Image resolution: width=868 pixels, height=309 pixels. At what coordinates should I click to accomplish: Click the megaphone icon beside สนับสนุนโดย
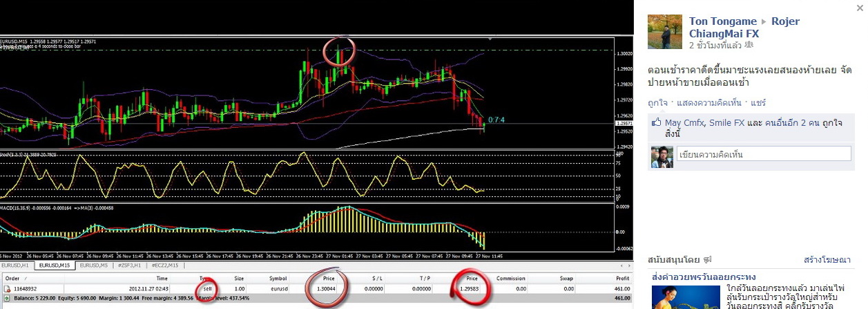pyautogui.click(x=707, y=260)
